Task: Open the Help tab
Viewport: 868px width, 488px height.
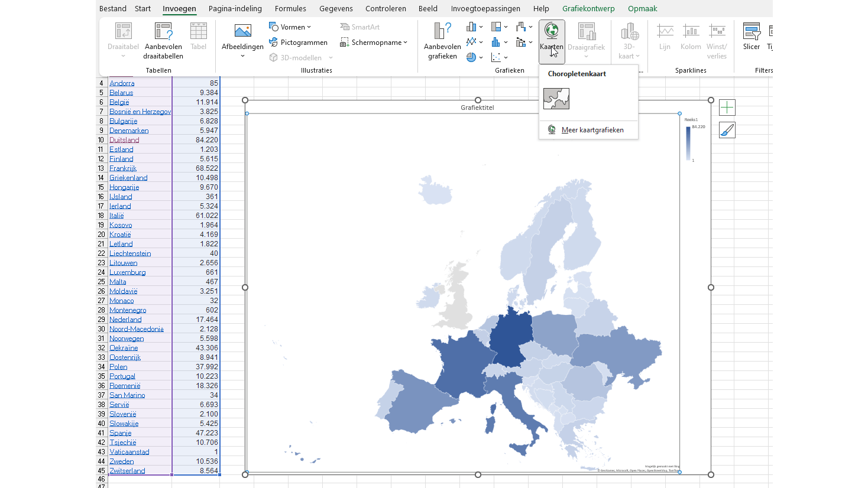Action: [x=541, y=8]
